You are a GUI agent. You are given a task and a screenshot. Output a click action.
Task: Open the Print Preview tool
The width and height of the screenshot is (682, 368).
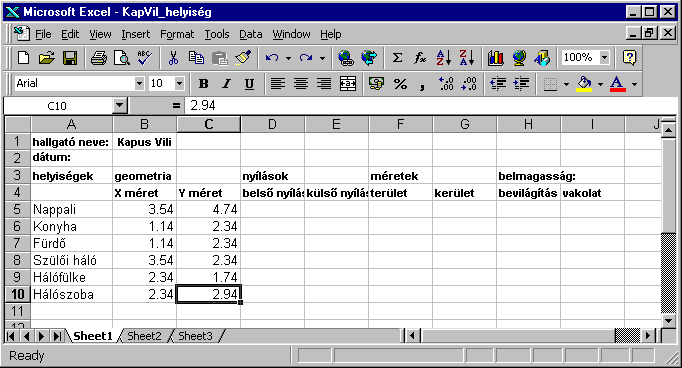coord(122,58)
